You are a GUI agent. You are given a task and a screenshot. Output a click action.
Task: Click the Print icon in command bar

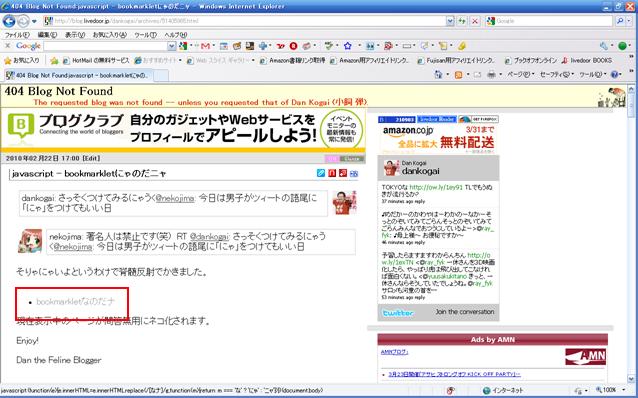[x=491, y=74]
